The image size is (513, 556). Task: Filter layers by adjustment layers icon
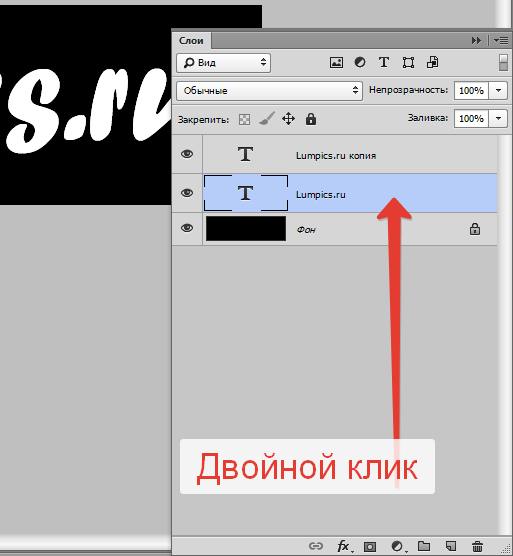(x=360, y=62)
